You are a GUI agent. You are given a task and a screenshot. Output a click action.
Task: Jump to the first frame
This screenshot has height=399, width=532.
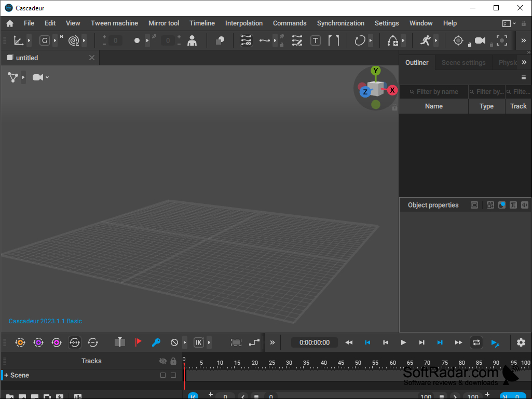pyautogui.click(x=367, y=342)
